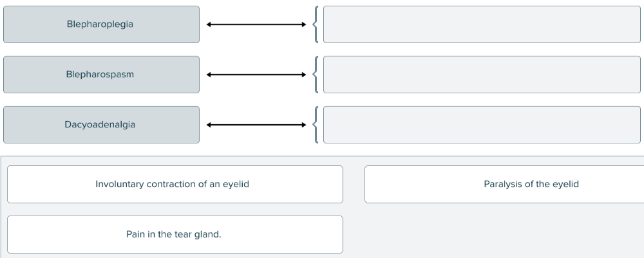Click the empty answer slot for Blepharospasm
644x258 pixels.
pos(482,75)
